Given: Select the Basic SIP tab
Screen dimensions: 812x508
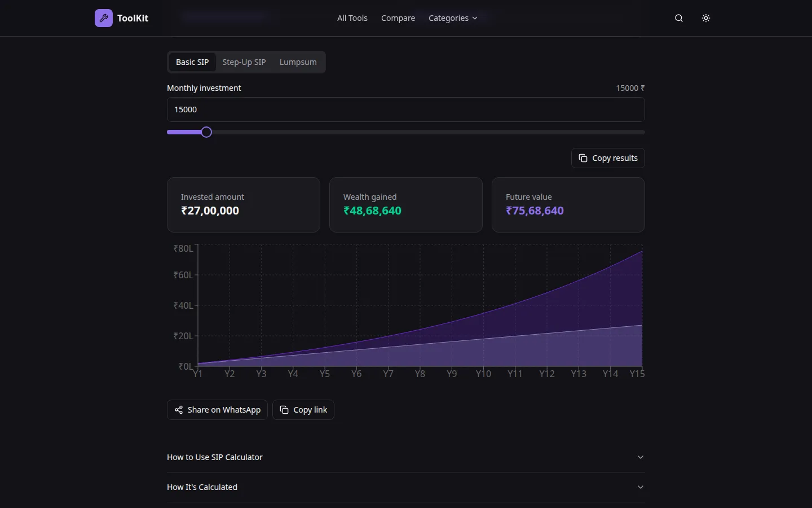Looking at the screenshot, I should [x=192, y=62].
